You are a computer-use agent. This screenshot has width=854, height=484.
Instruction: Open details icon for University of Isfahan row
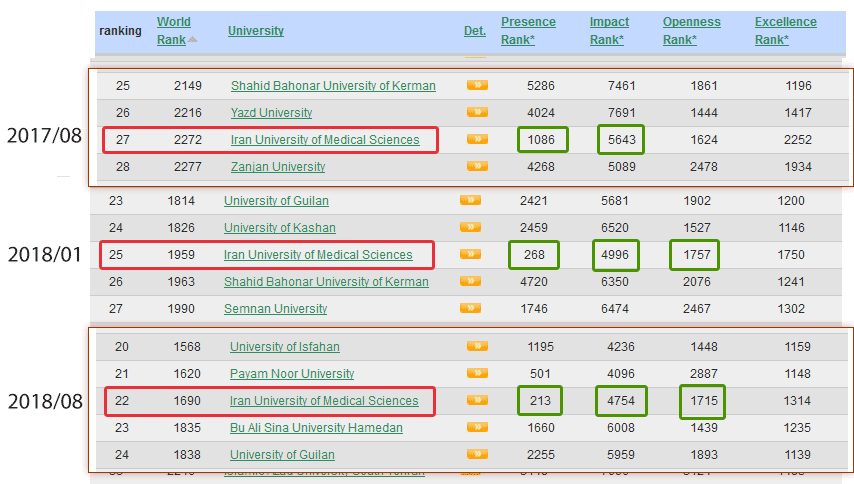(x=477, y=346)
